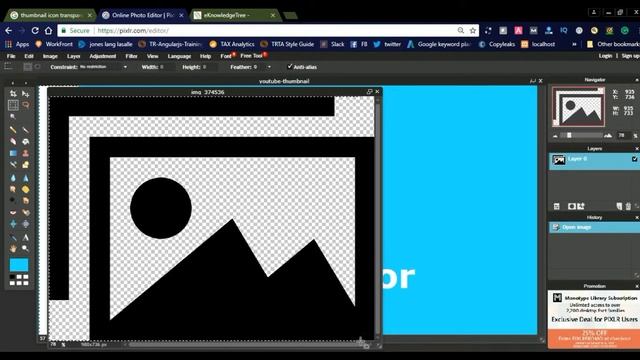Open the Filter menu
The height and width of the screenshot is (360, 640).
(x=131, y=56)
